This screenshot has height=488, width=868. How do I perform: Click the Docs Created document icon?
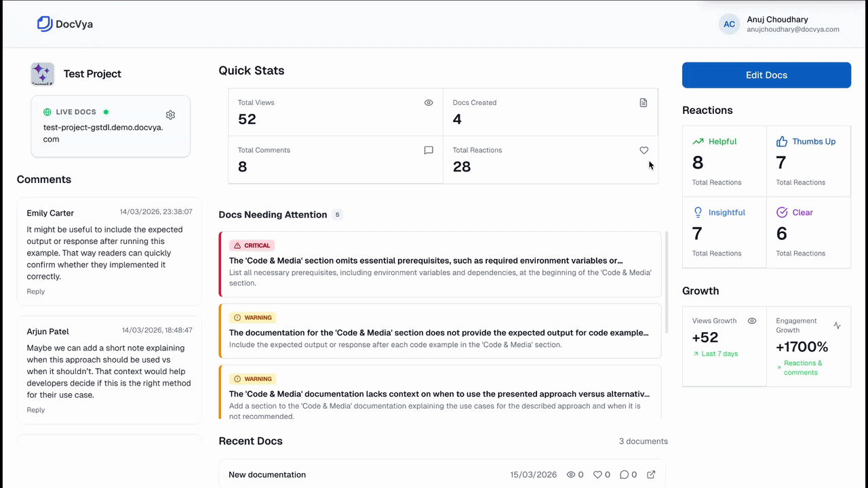(643, 102)
